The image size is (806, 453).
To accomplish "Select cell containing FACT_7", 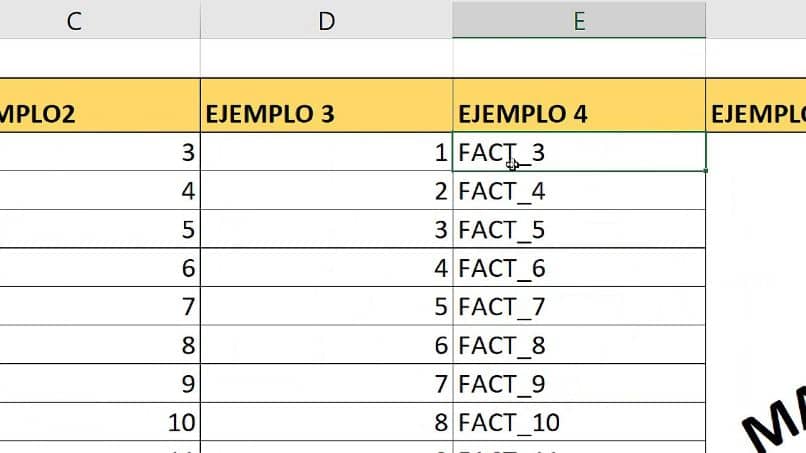I will [x=578, y=306].
